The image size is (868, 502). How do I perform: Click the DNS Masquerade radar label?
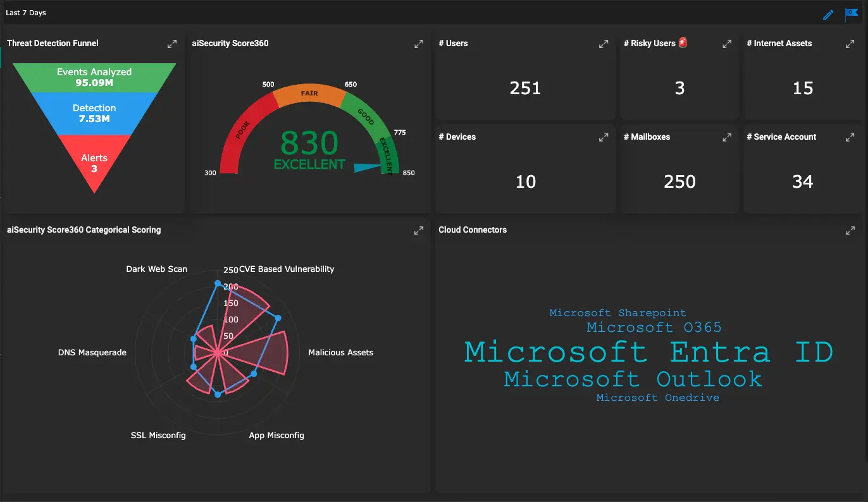tap(92, 353)
